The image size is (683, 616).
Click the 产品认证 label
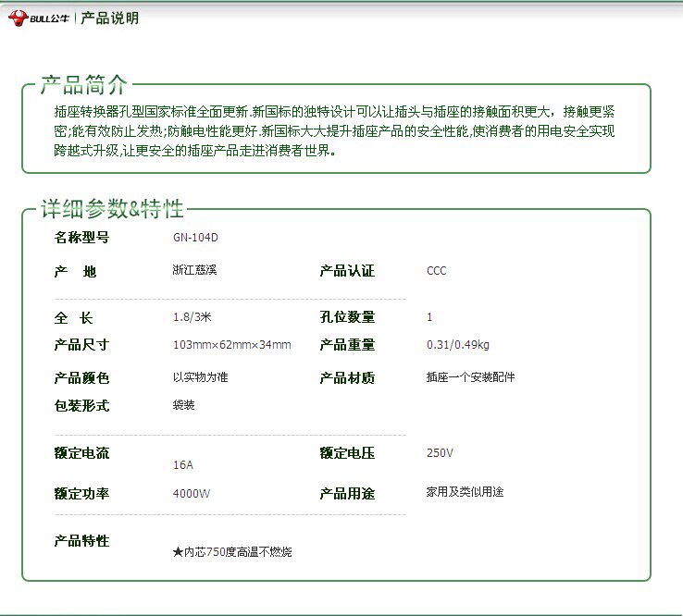click(x=347, y=271)
